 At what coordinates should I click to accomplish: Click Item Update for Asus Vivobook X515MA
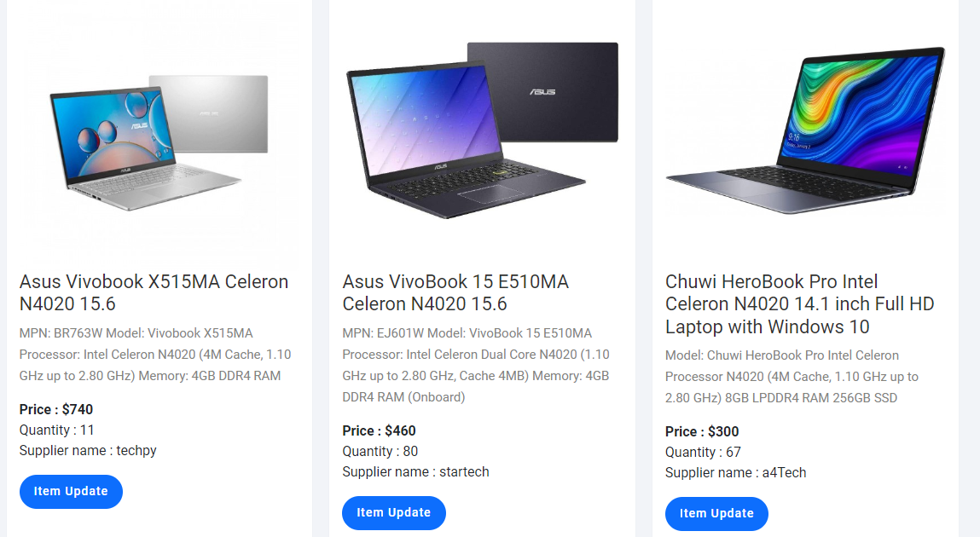[x=71, y=492]
